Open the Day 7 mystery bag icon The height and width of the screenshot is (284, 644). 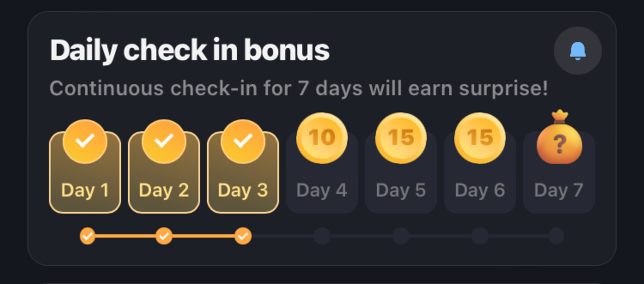pyautogui.click(x=559, y=140)
